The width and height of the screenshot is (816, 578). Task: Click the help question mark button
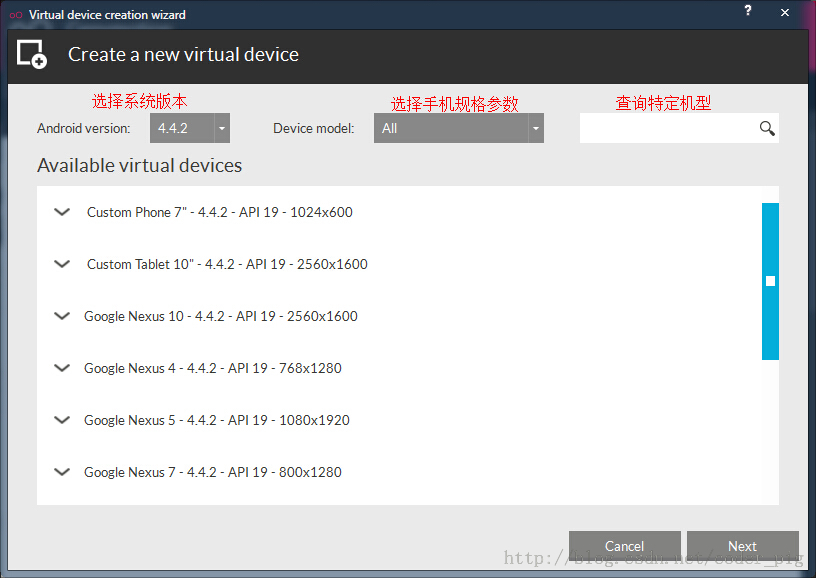coord(748,11)
